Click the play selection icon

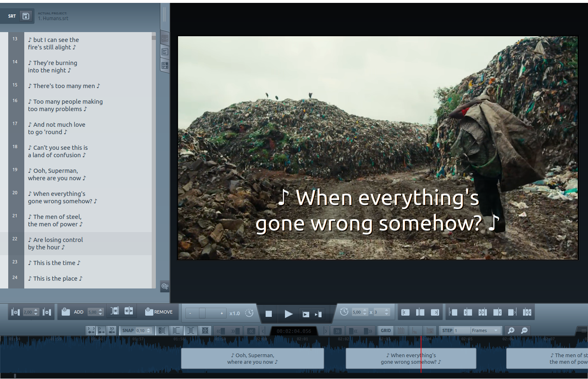point(306,314)
